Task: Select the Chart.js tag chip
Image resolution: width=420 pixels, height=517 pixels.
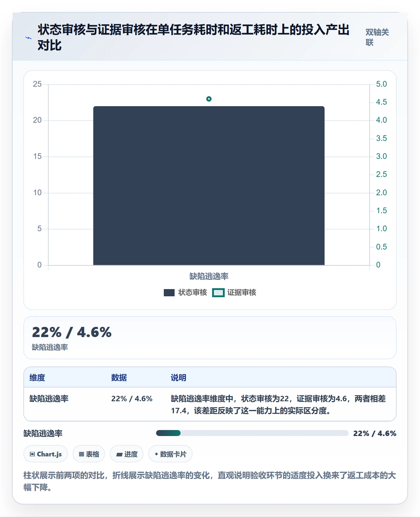Action: pos(46,454)
